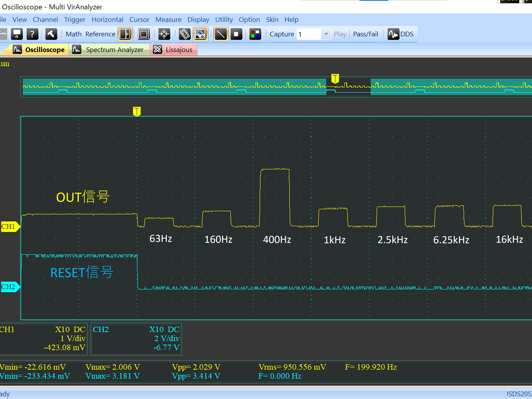Screen dimensions: 532x399
Task: Open the Capture count dropdown arrow
Action: tap(326, 34)
